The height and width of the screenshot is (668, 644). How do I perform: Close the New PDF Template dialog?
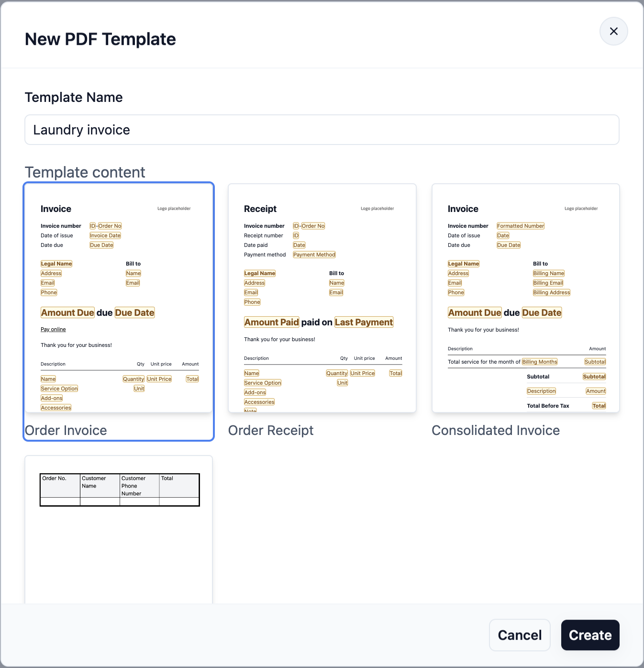[613, 32]
